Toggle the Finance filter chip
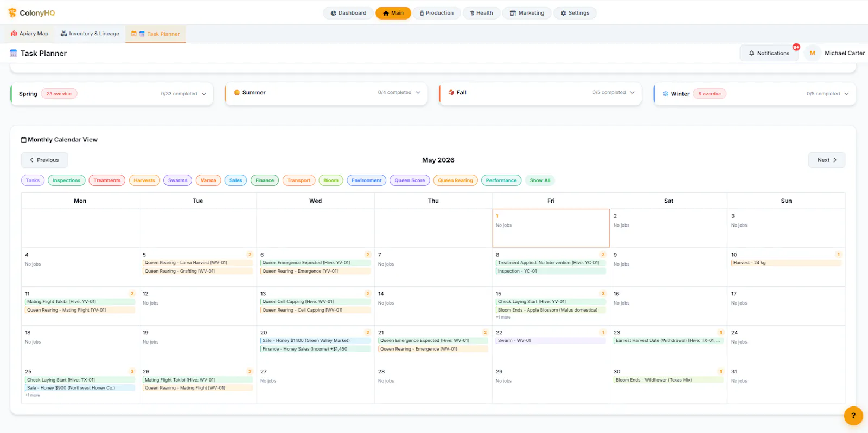 tap(265, 180)
